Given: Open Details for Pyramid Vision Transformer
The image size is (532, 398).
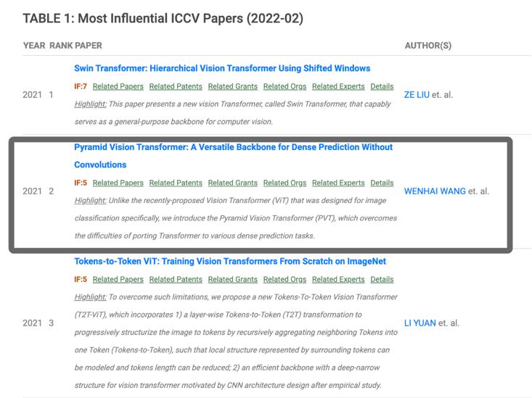Looking at the screenshot, I should coord(382,183).
